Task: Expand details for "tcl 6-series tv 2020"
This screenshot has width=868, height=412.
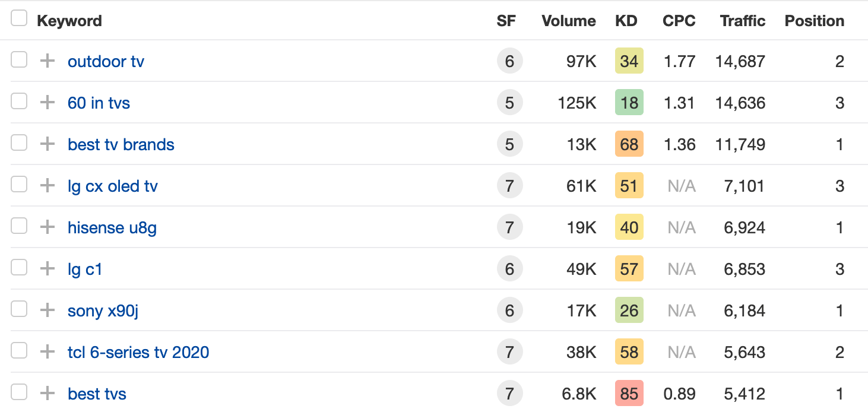Action: (46, 352)
